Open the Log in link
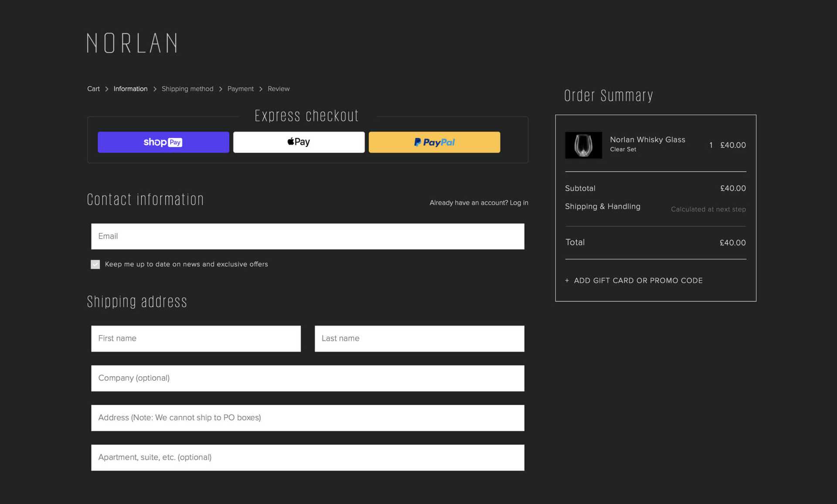Viewport: 837px width, 504px height. click(x=519, y=203)
